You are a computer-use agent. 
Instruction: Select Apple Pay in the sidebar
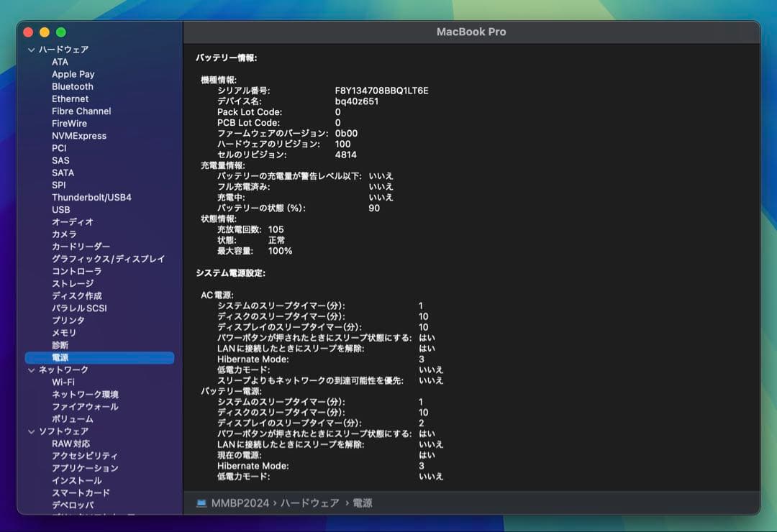point(73,74)
